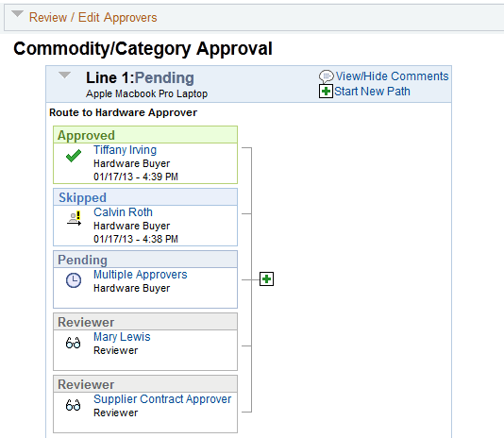Click the Line 1:Pending title
504x438 pixels.
140,77
